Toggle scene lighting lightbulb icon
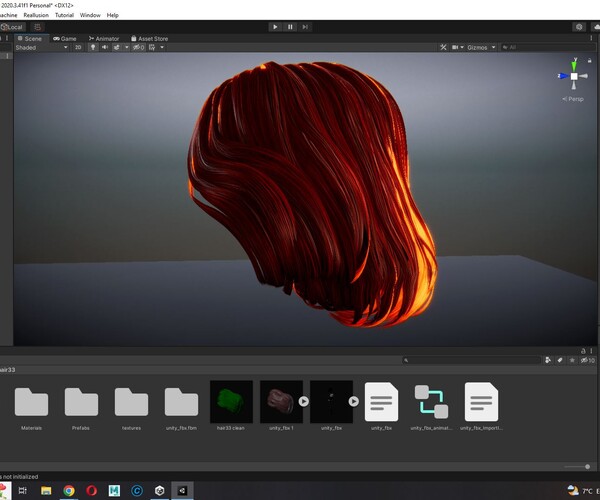600x500 pixels. click(x=93, y=47)
